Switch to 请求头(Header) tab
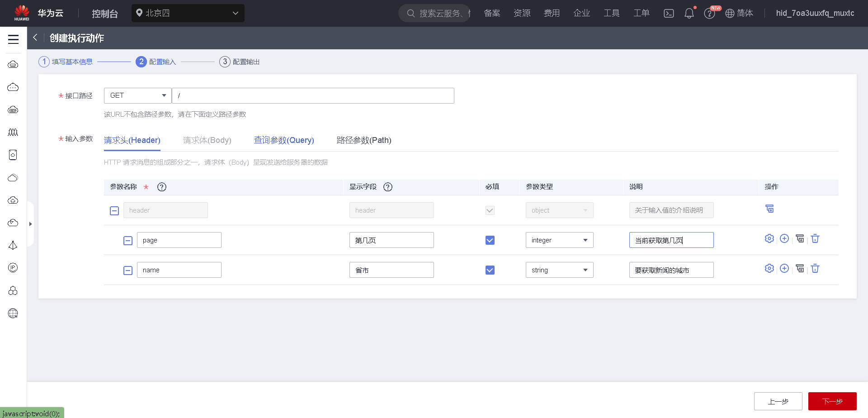This screenshot has height=418, width=868. coord(132,140)
